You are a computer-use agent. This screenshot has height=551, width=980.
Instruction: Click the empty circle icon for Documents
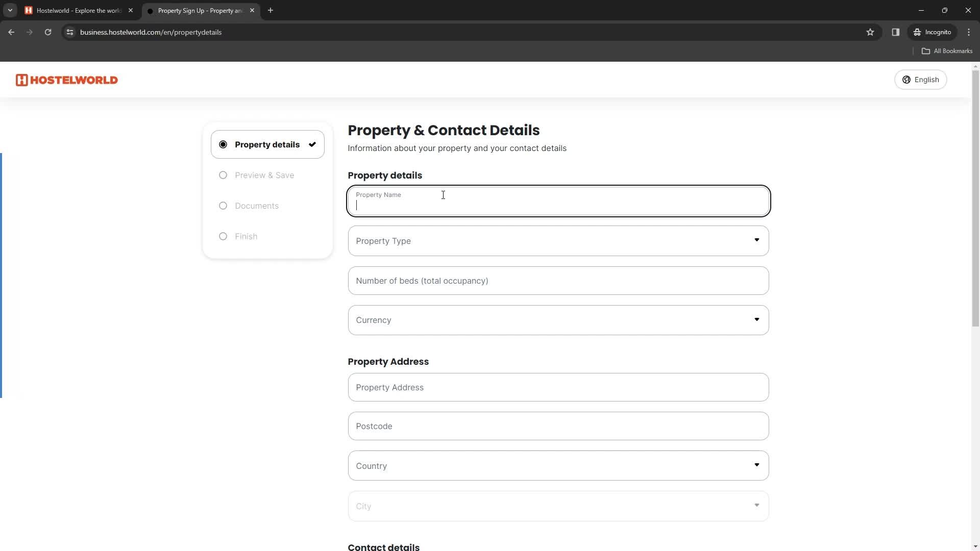(x=224, y=206)
